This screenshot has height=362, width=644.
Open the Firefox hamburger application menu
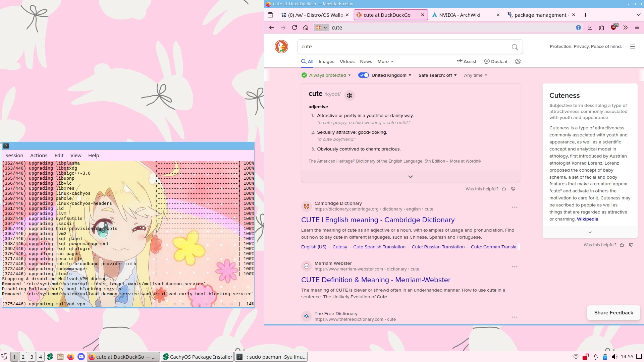coord(637,28)
